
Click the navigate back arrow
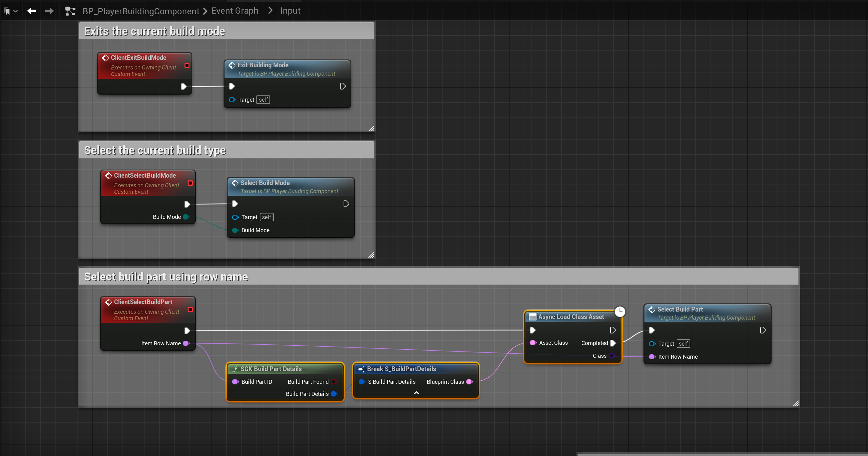(31, 11)
